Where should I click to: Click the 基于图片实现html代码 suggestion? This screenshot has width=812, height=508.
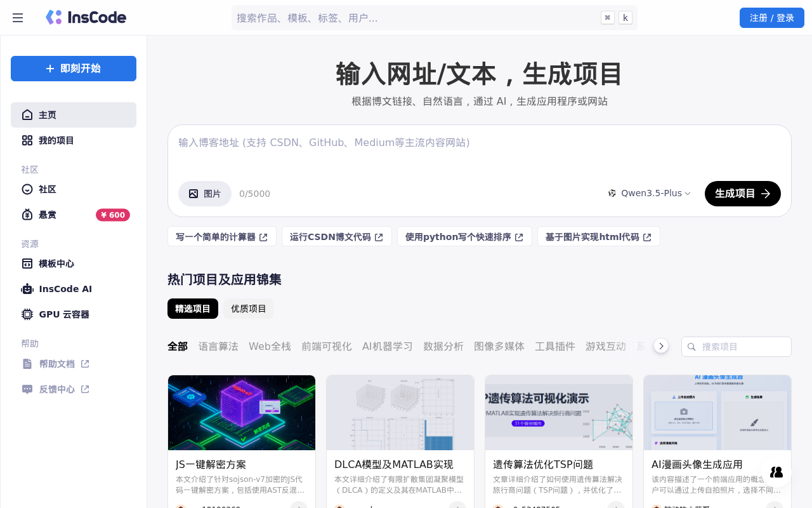(x=599, y=237)
